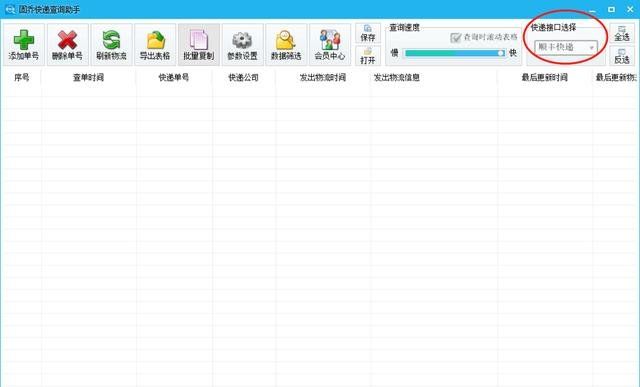This screenshot has width=640, height=387.
Task: Click the 查单时间 column header
Action: pos(88,77)
